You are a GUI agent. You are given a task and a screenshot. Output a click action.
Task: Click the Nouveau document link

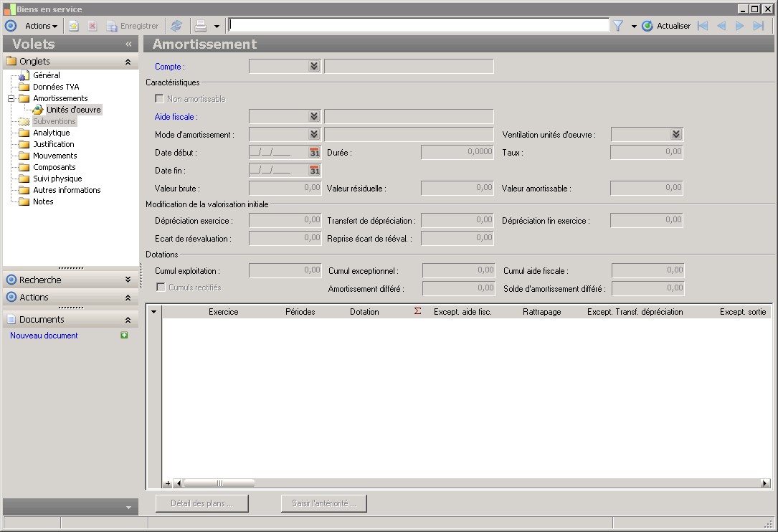pos(44,336)
